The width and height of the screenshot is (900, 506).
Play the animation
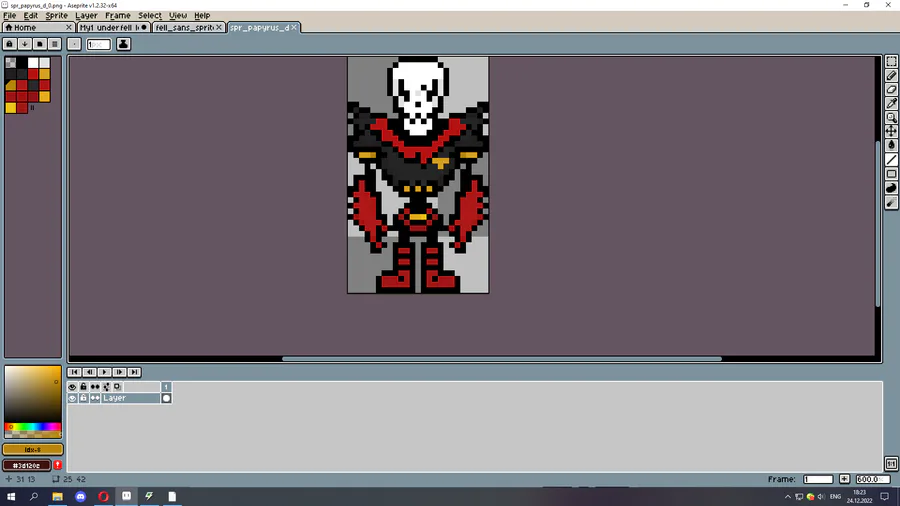pos(104,372)
